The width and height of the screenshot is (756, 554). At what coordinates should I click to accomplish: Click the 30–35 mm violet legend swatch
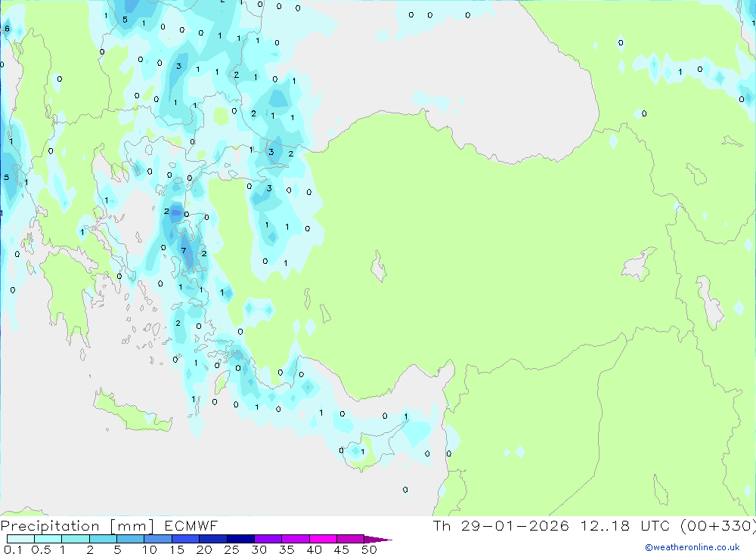click(x=268, y=539)
